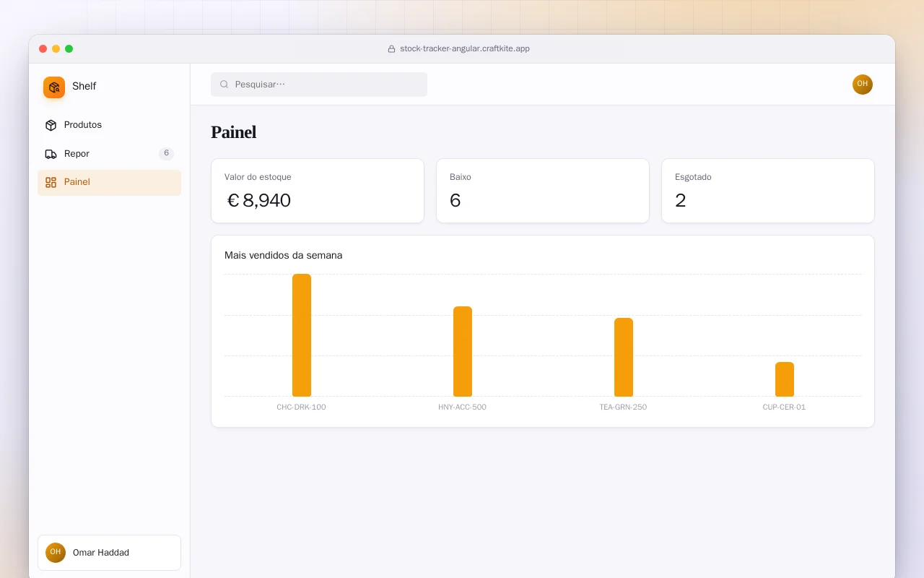This screenshot has height=578, width=924.
Task: Click the Esgotado value 2
Action: pos(681,201)
